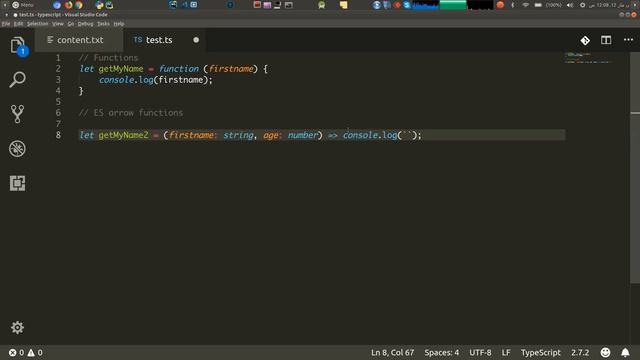Click the '// ES arrow functions' comment
This screenshot has width=640, height=360.
pos(131,113)
